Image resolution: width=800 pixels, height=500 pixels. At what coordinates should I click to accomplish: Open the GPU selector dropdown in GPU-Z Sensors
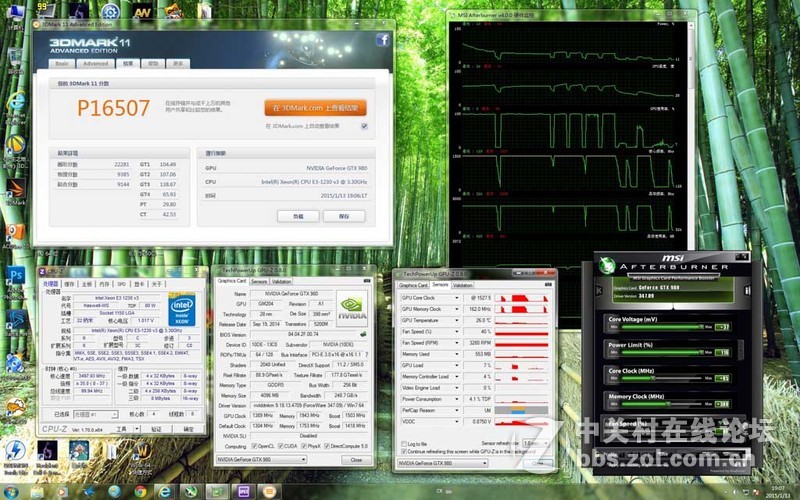coord(442,463)
